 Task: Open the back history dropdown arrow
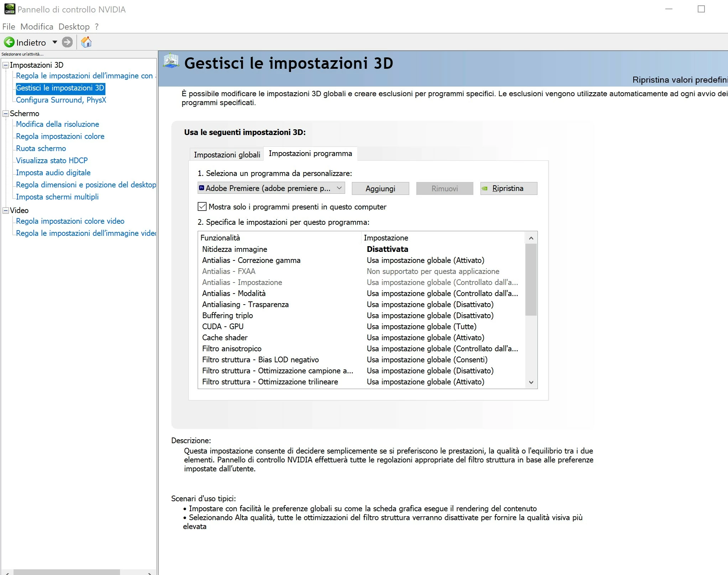(x=55, y=42)
